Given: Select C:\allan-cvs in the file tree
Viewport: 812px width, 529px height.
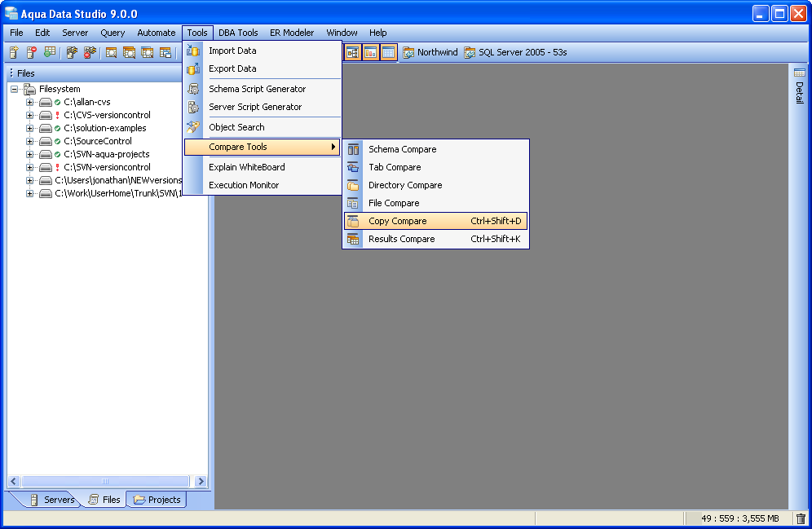Looking at the screenshot, I should [87, 102].
